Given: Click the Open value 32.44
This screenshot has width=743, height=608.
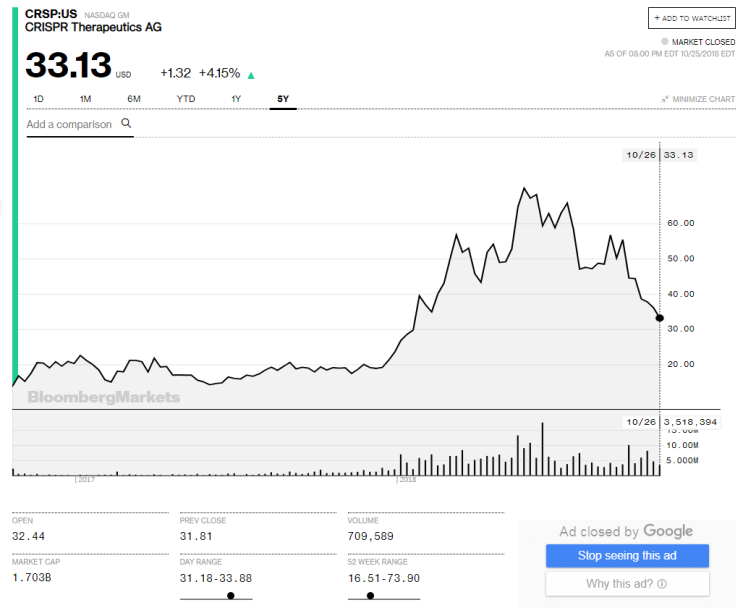Looking at the screenshot, I should (x=28, y=536).
